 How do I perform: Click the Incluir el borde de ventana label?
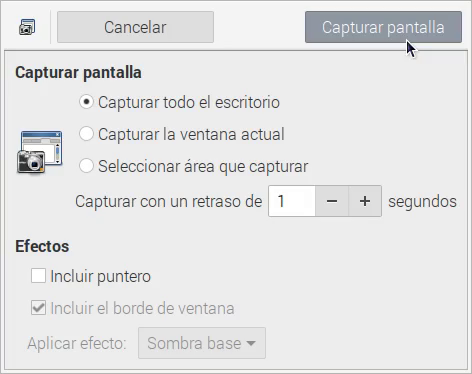(x=142, y=308)
